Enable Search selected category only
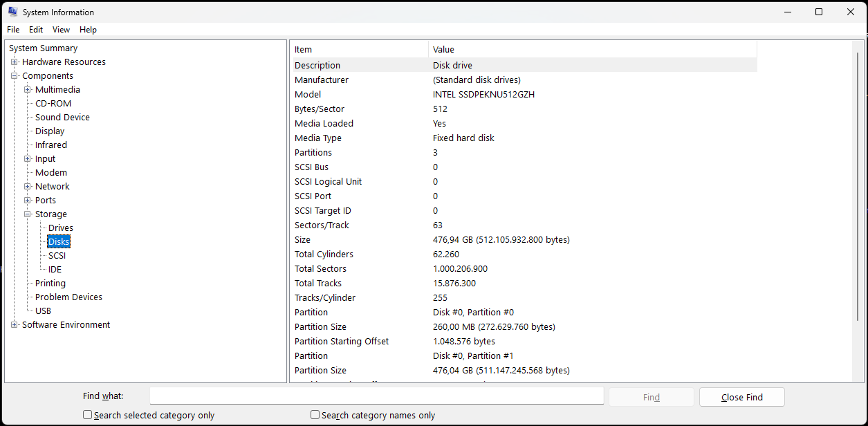This screenshot has width=868, height=426. point(87,414)
